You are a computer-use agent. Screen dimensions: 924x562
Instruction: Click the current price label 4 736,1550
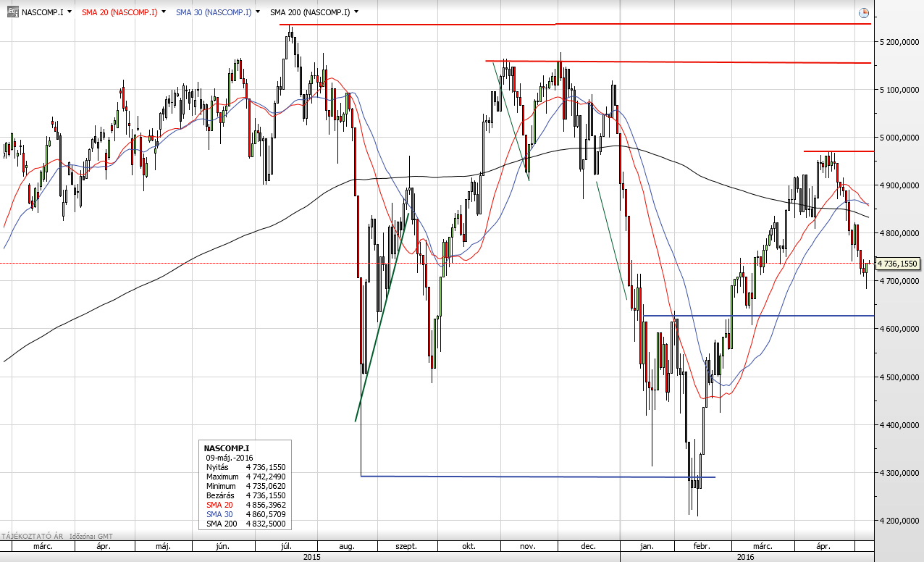tap(896, 264)
